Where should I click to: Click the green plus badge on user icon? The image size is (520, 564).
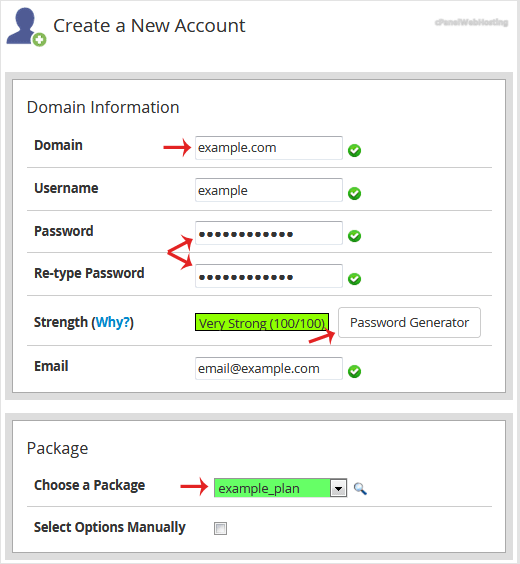[39, 40]
